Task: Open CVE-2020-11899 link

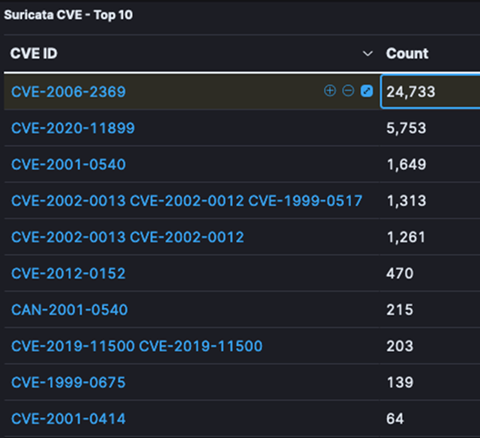Action: (x=73, y=128)
